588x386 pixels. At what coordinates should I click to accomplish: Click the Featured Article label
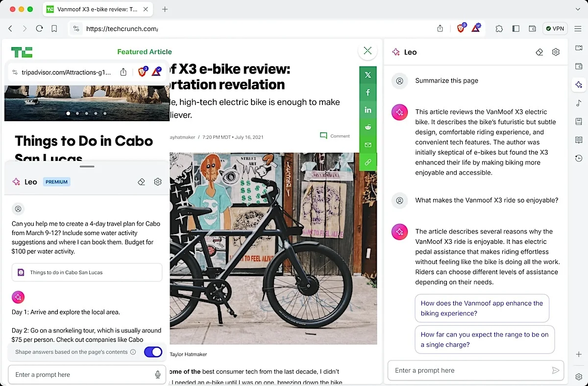pos(145,51)
